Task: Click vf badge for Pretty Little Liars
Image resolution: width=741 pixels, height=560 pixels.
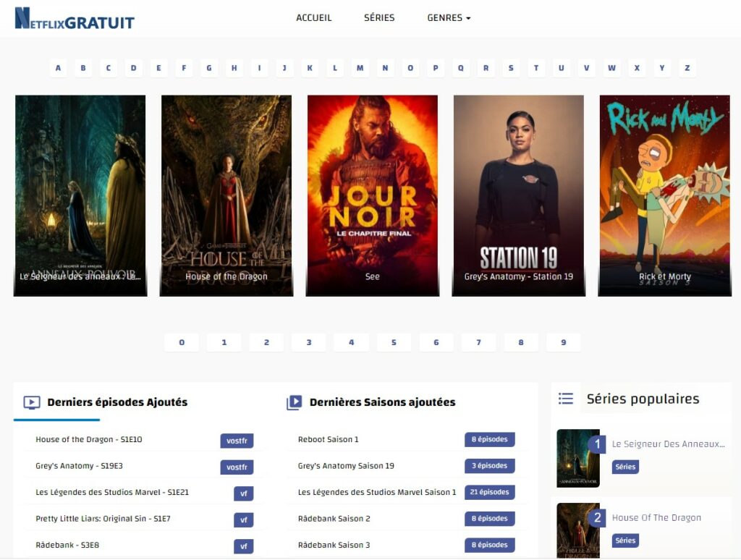Action: 244,519
